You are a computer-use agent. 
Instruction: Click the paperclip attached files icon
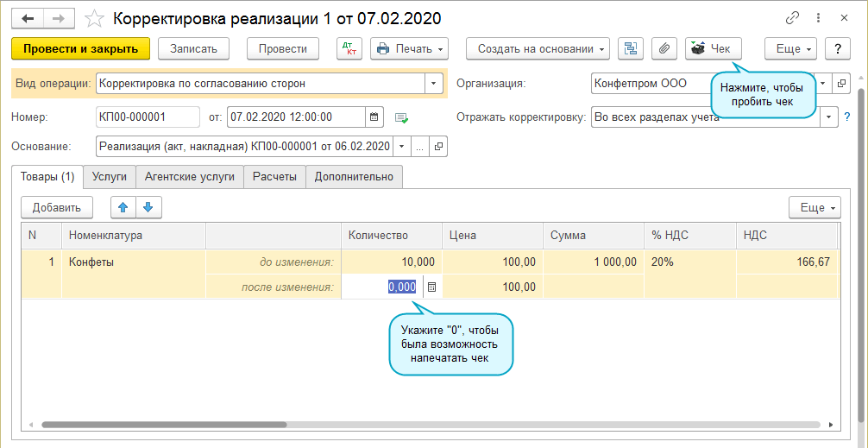click(664, 49)
